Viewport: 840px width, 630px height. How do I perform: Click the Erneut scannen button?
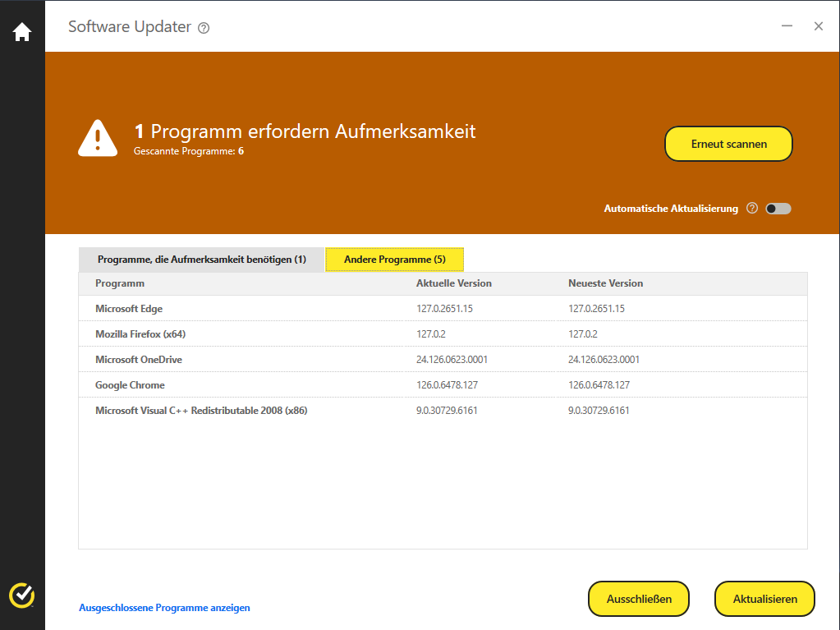[728, 143]
